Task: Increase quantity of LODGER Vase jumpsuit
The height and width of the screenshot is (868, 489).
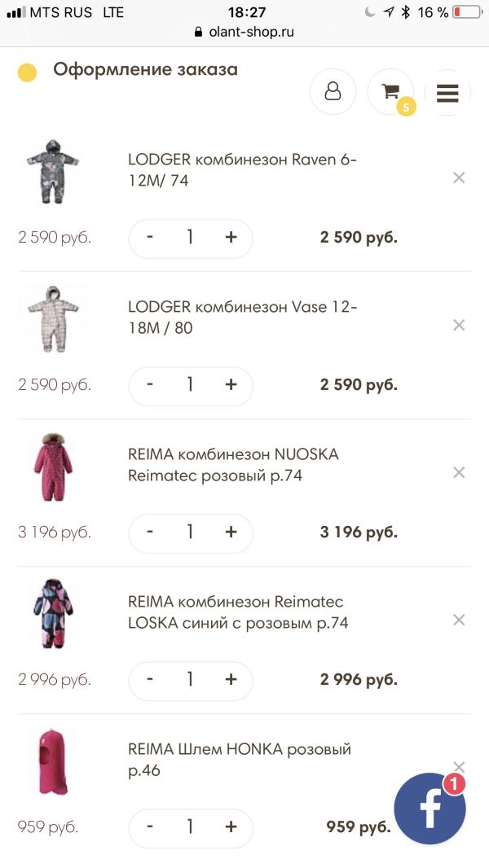Action: tap(231, 384)
